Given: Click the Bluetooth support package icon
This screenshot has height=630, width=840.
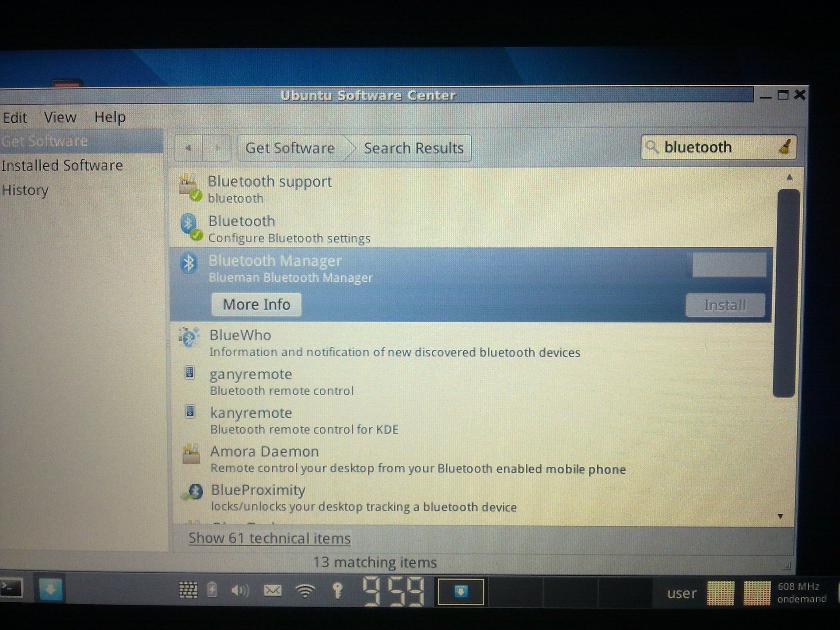Looking at the screenshot, I should [190, 188].
